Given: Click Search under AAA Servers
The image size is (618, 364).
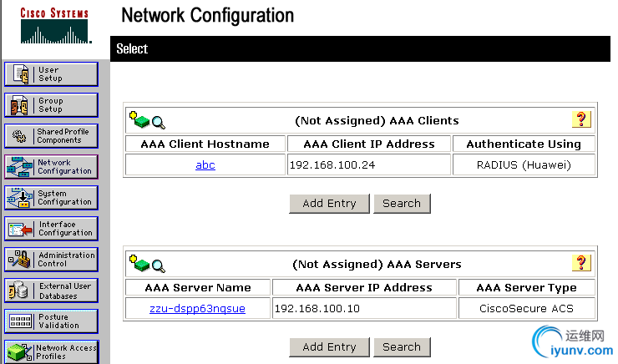Looking at the screenshot, I should click(402, 346).
